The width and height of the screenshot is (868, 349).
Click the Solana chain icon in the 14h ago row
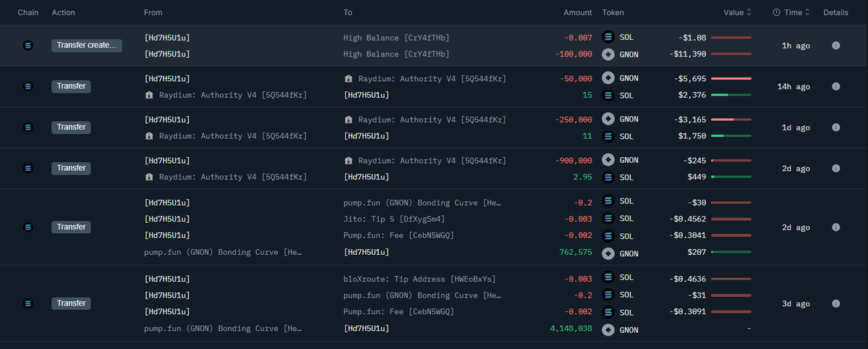28,86
